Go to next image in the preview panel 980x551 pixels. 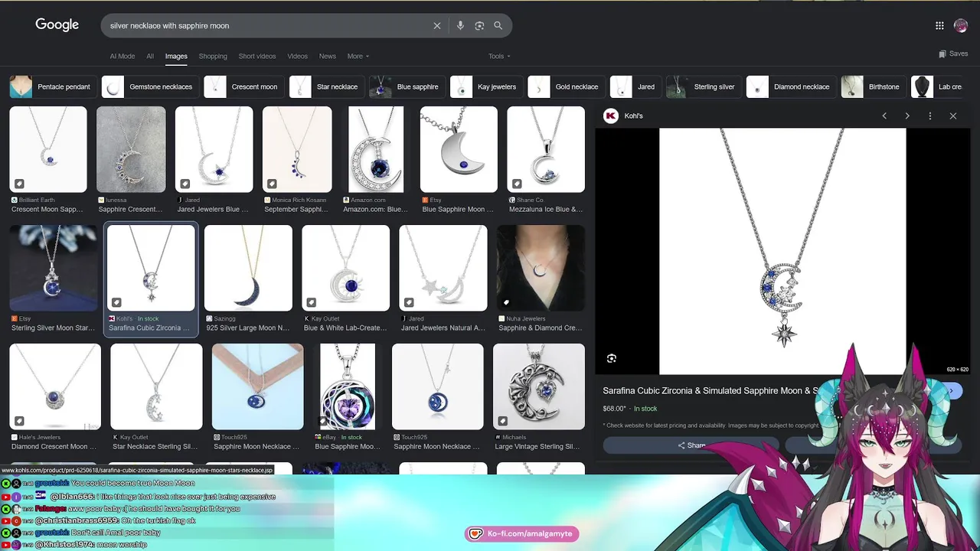pos(907,116)
